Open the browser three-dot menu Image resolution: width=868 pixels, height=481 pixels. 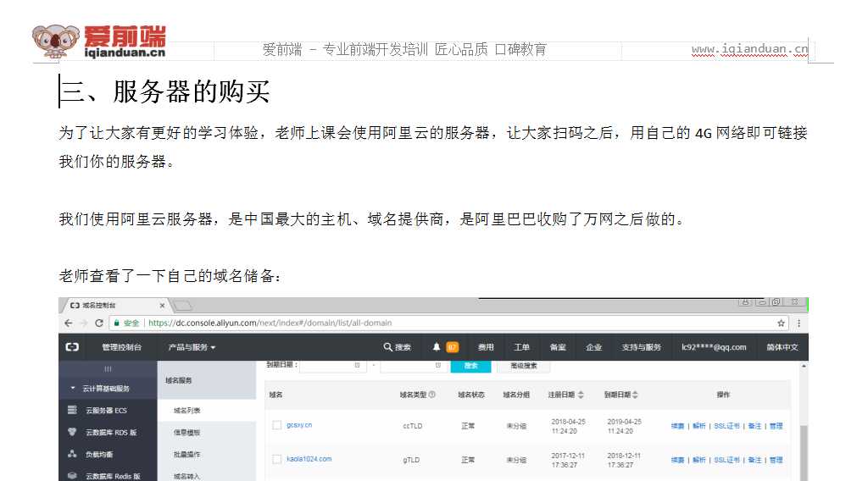tap(798, 323)
